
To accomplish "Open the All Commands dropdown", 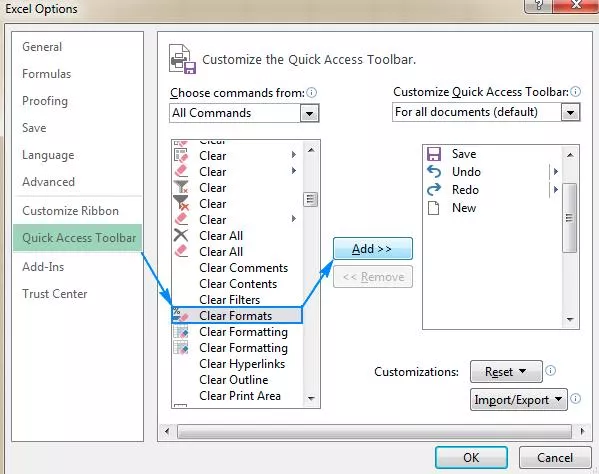I will 309,113.
